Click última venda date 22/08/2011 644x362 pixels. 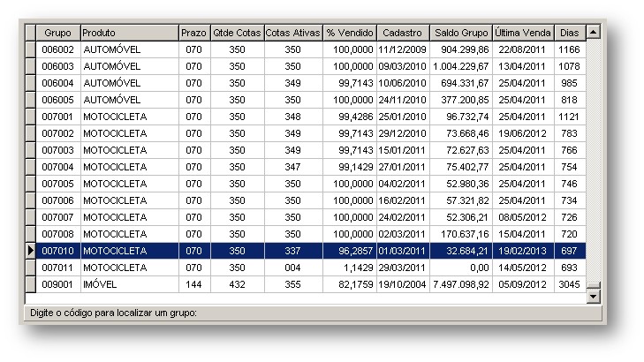point(523,49)
